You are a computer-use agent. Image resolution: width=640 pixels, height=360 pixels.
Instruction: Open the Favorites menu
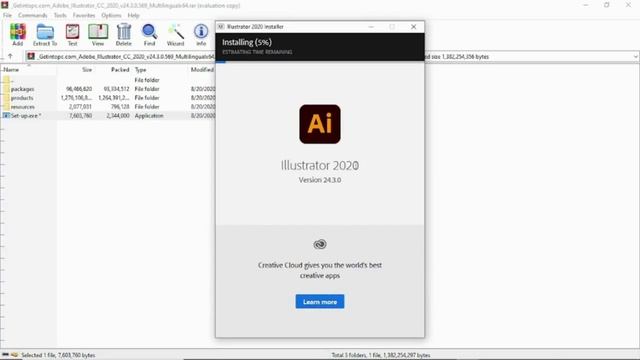84,15
